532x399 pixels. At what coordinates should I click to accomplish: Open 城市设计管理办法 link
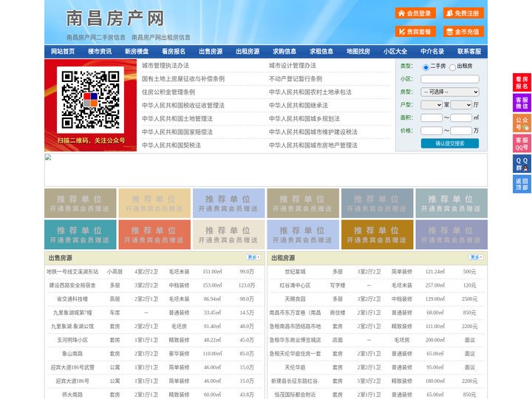pyautogui.click(x=293, y=66)
